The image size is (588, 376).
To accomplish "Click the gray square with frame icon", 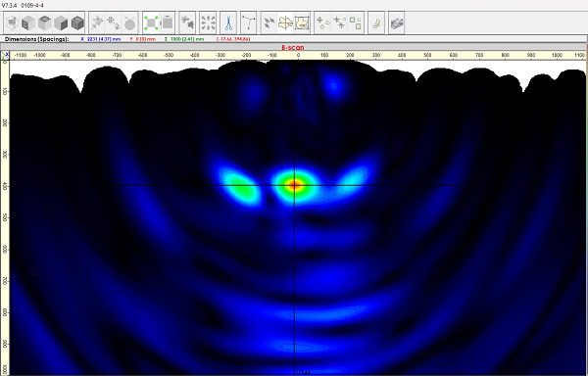I will tap(168, 23).
